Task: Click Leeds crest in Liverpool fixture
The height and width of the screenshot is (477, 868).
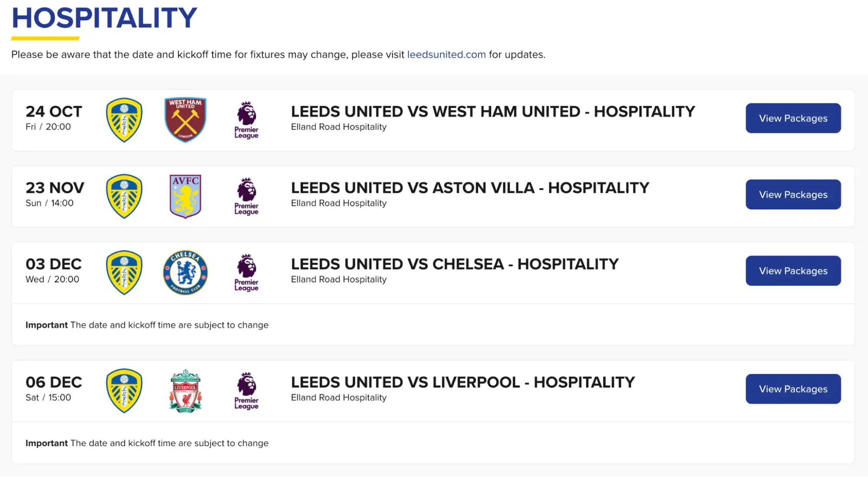Action: click(124, 391)
